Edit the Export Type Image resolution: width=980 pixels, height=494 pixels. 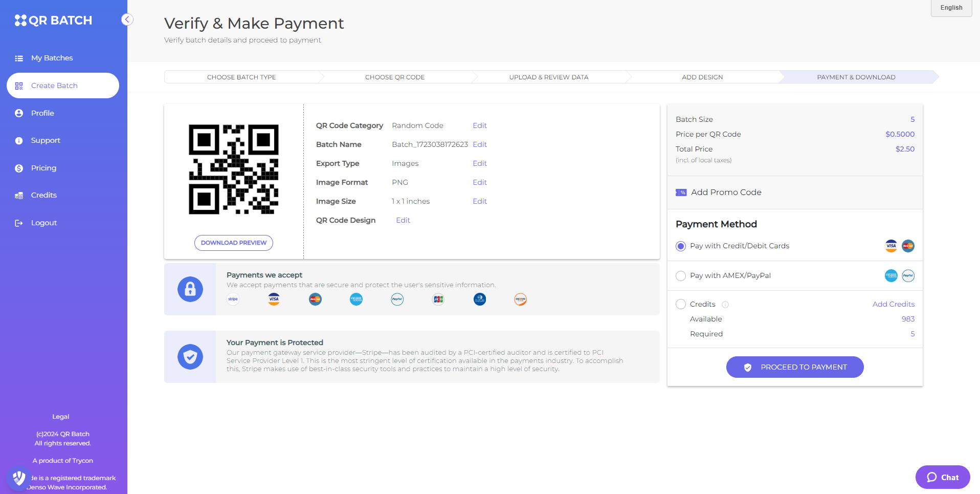[479, 163]
